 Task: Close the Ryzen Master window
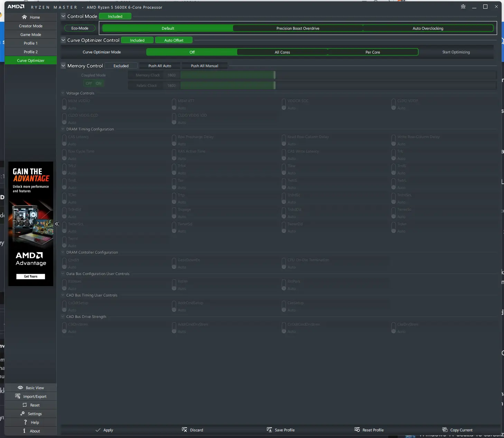pos(496,7)
